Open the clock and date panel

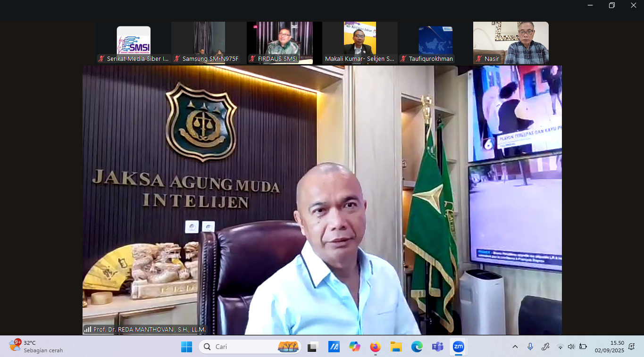pos(609,347)
